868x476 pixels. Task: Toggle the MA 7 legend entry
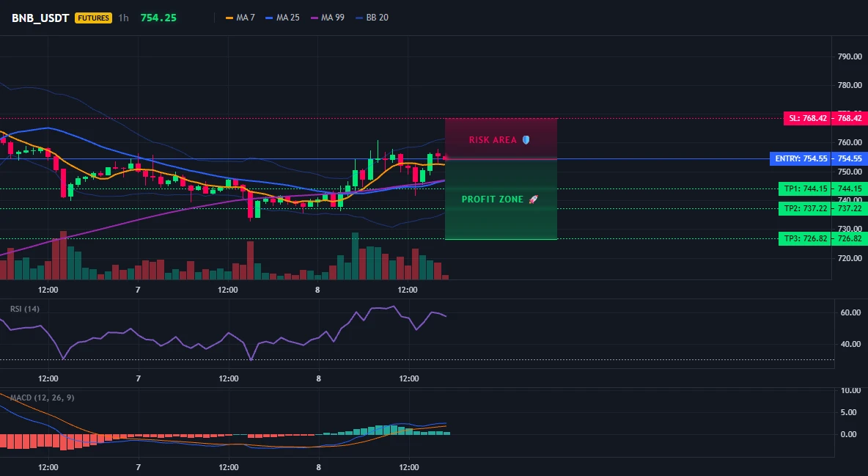click(x=240, y=18)
